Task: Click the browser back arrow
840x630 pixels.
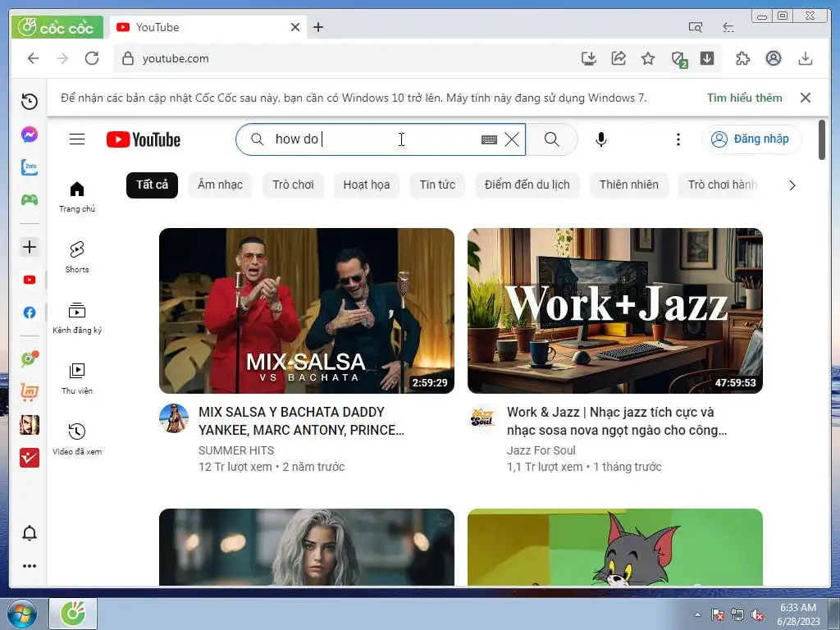Action: click(33, 58)
